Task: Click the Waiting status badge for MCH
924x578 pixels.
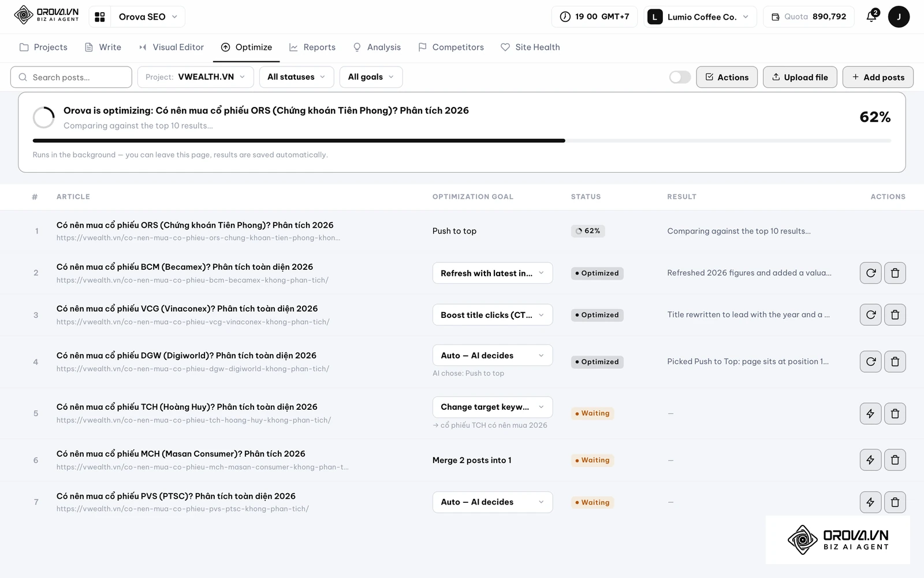Action: coord(593,460)
